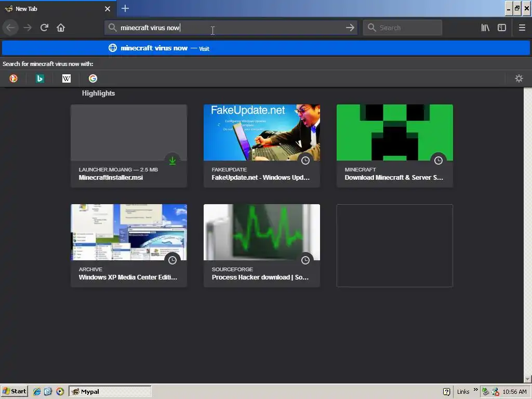The height and width of the screenshot is (399, 532).
Task: Click the history clock icon on Minecraft tile
Action: coord(438,161)
